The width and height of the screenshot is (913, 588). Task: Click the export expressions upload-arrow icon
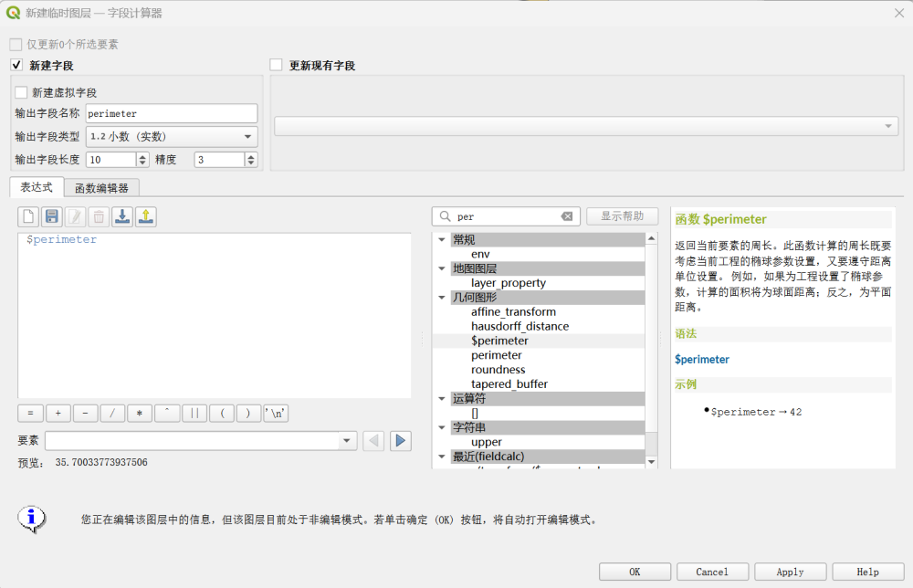click(x=146, y=216)
